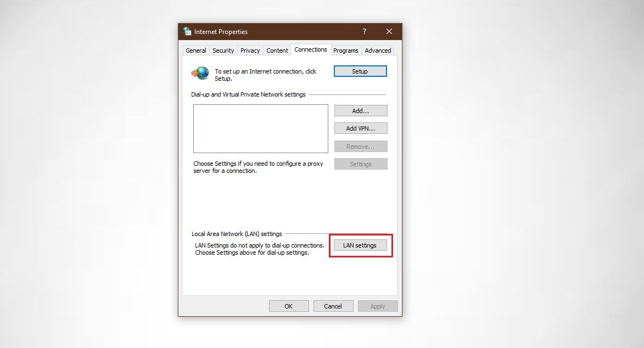Switch to the General tab
The height and width of the screenshot is (348, 644).
(x=195, y=50)
